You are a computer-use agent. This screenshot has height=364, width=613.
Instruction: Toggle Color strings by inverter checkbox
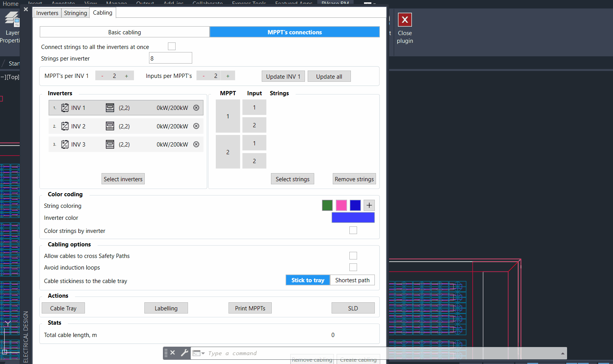[x=353, y=231]
